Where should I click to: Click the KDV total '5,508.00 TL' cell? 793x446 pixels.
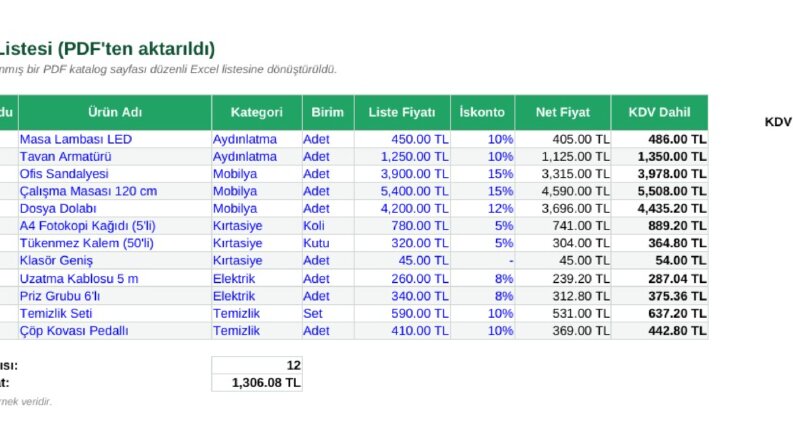pos(659,191)
